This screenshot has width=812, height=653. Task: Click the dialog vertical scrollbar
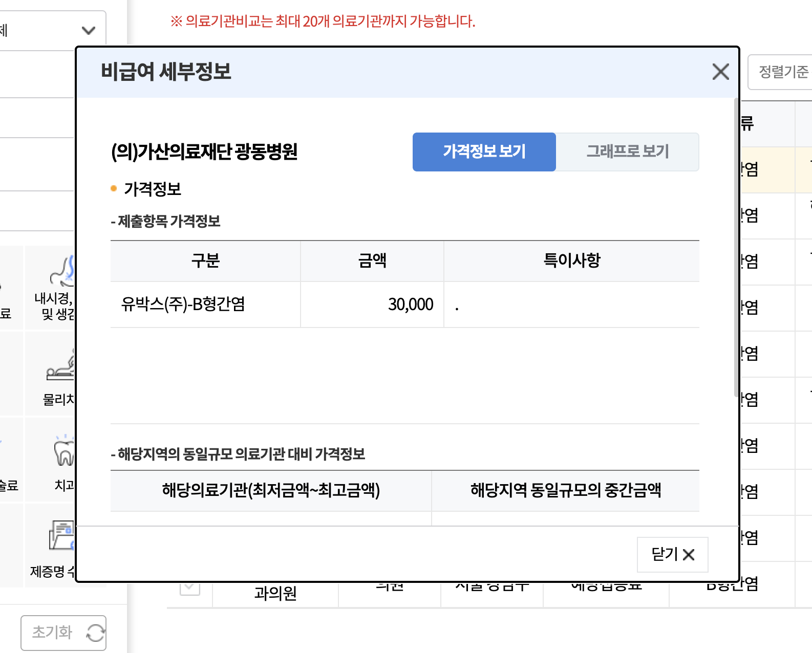(737, 247)
